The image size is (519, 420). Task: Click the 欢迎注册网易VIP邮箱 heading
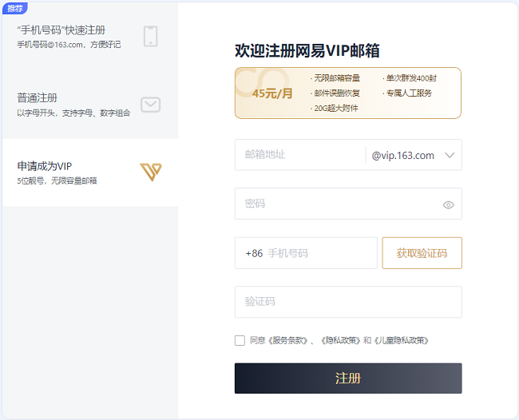307,50
